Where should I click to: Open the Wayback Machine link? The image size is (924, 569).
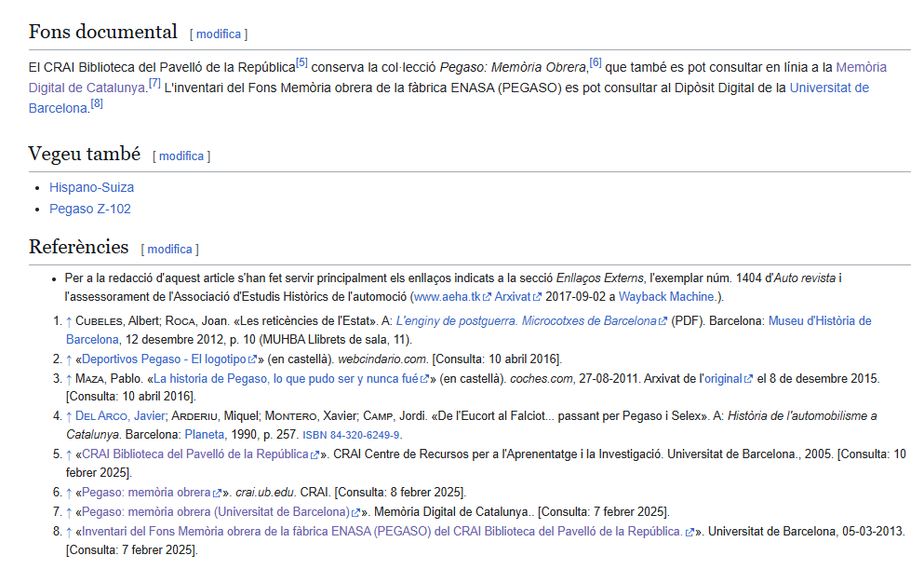666,297
